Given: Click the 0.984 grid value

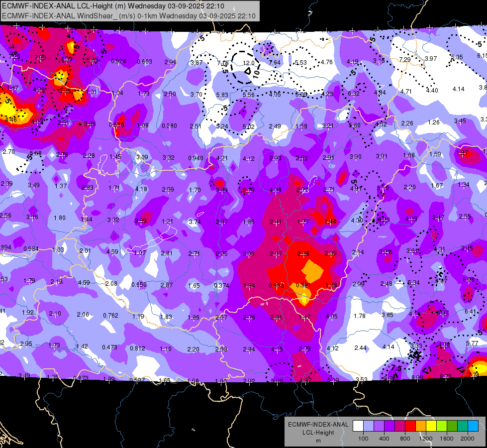Looking at the screenshot, I should click(x=31, y=249).
